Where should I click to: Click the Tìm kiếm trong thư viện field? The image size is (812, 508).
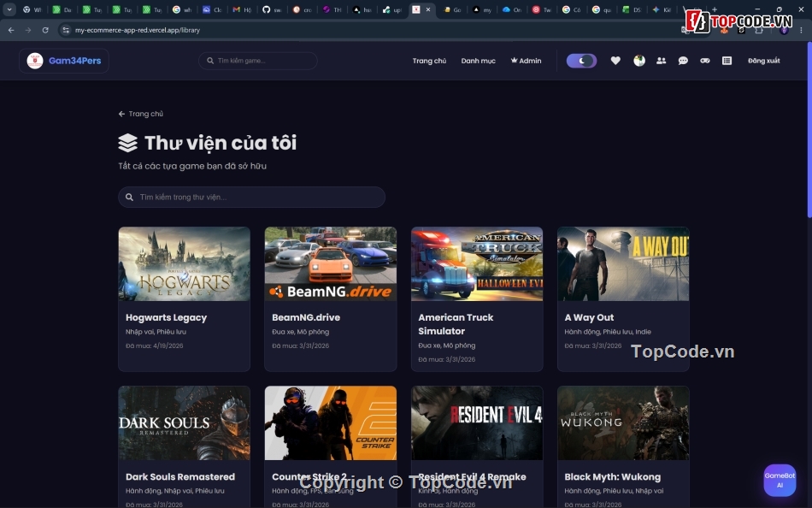[251, 197]
